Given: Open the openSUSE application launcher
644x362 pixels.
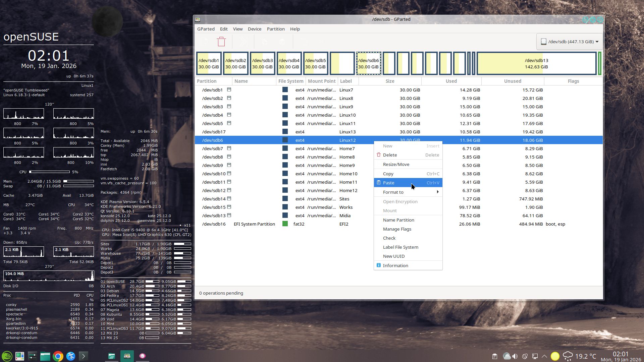Looking at the screenshot, I should (7, 356).
